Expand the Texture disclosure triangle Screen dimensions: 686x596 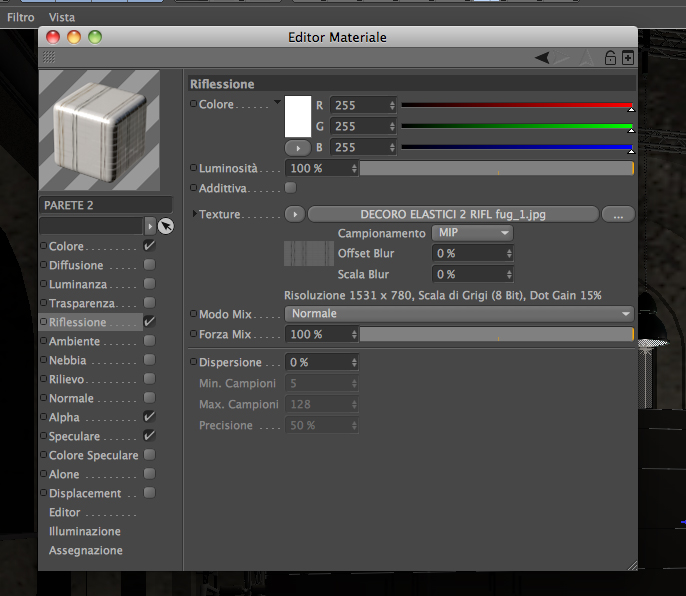pos(195,214)
